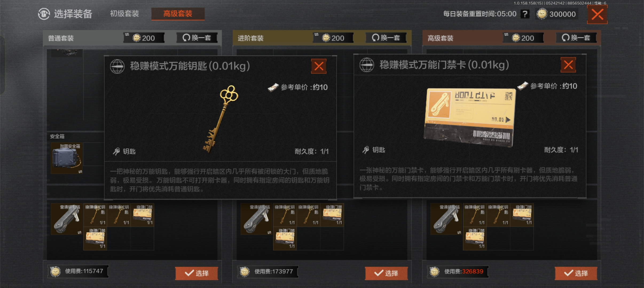
Task: Close the 万能门禁卡 item detail popup
Action: tap(568, 65)
